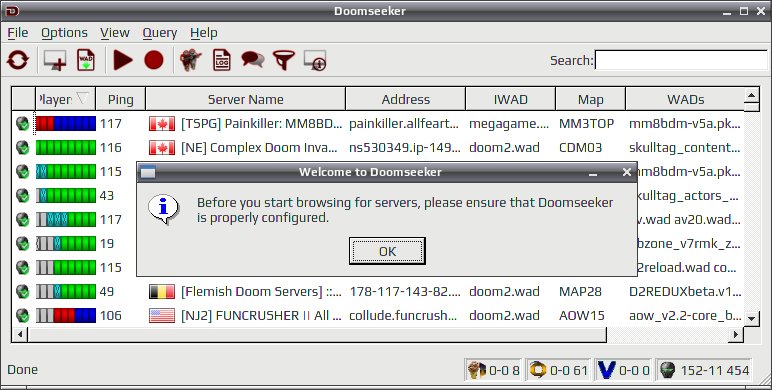This screenshot has width=772, height=390.
Task: Click the AOW15 map cell
Action: click(x=581, y=316)
